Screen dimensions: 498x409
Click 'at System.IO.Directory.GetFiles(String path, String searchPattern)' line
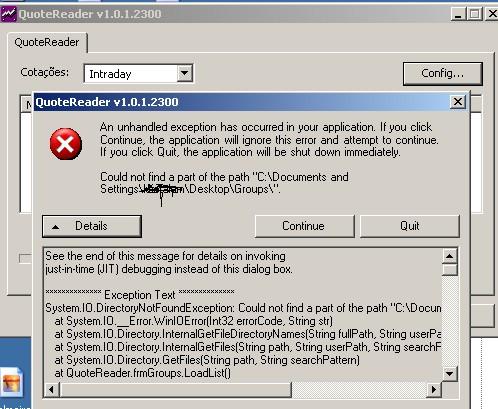[x=207, y=360]
